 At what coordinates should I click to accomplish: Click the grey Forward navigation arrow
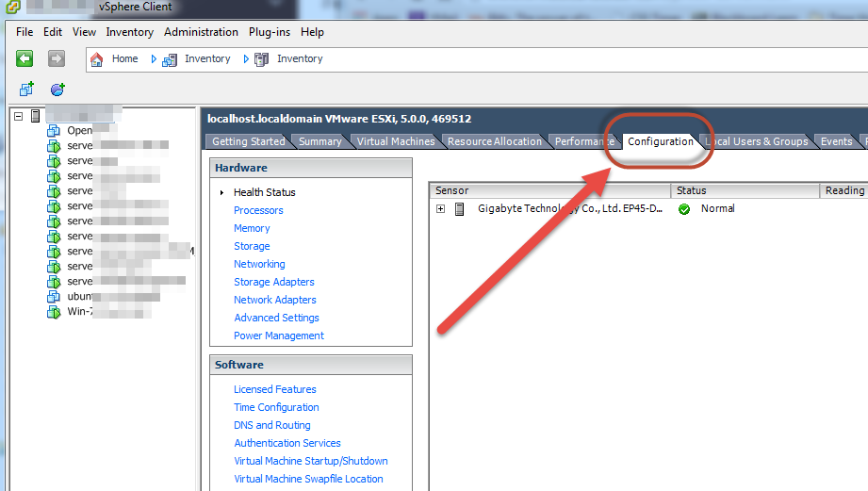(56, 58)
